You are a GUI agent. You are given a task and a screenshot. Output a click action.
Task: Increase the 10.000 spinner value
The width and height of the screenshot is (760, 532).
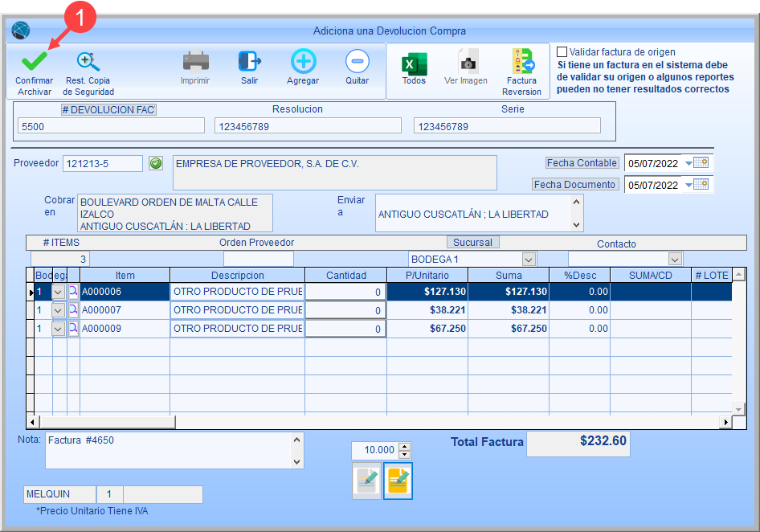[x=405, y=446]
